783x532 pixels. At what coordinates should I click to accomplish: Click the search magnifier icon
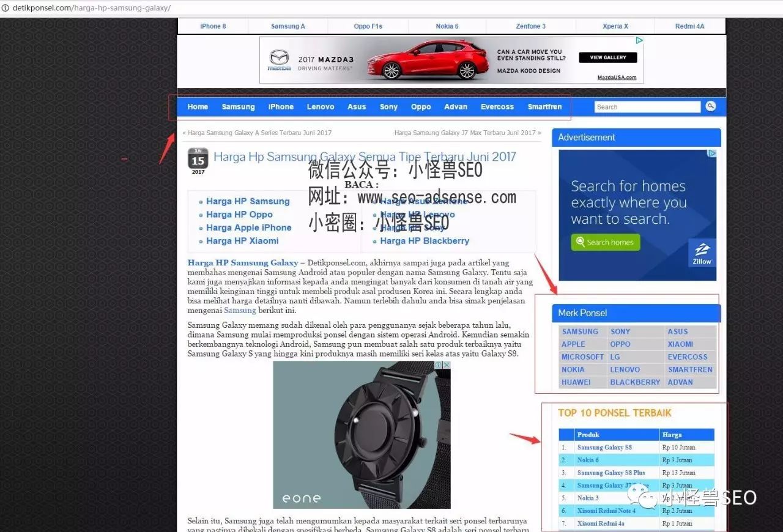(710, 106)
